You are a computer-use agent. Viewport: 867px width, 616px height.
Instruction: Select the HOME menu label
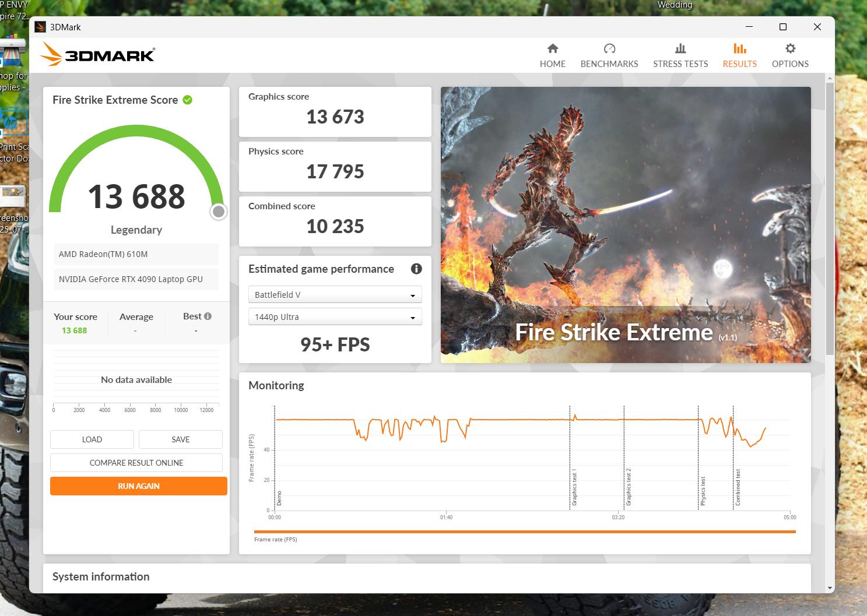[x=553, y=64]
